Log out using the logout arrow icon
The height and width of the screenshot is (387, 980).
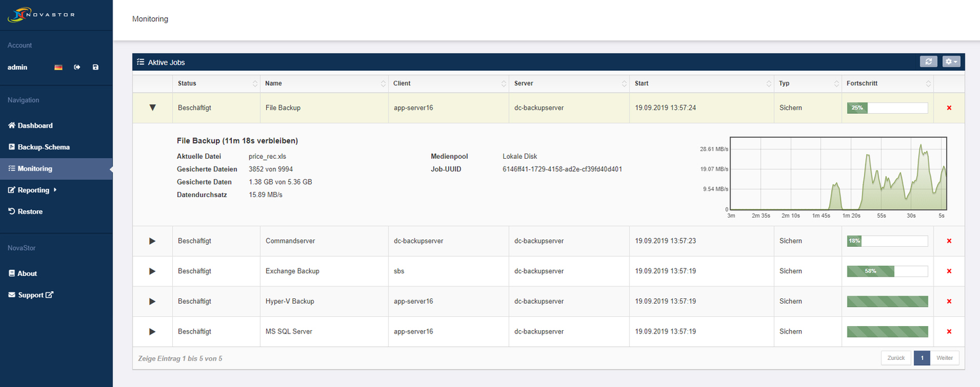point(77,67)
